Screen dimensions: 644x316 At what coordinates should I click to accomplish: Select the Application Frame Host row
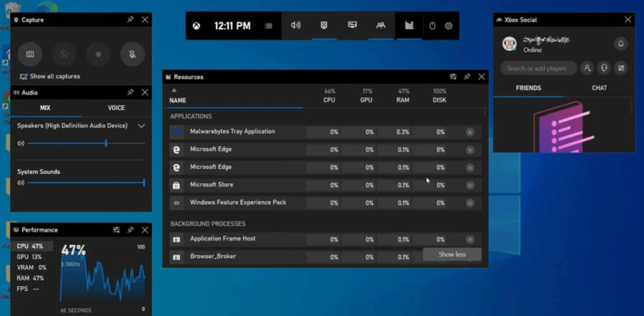325,239
